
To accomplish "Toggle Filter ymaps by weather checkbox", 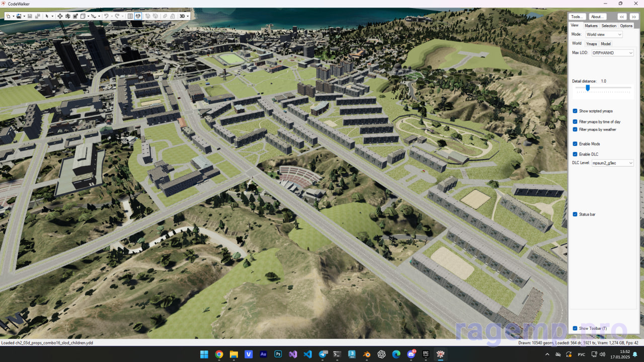I will click(x=575, y=129).
